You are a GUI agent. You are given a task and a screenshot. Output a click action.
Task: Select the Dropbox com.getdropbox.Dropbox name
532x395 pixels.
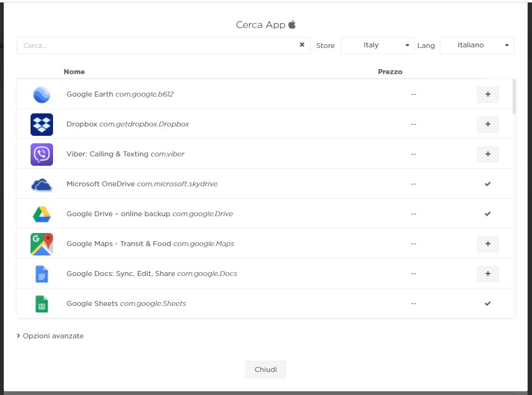pyautogui.click(x=128, y=124)
